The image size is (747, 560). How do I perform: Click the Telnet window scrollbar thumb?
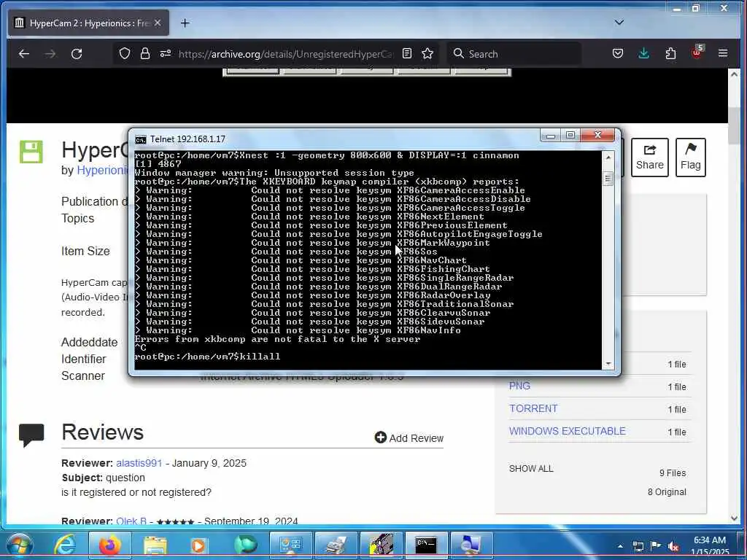[x=608, y=179]
